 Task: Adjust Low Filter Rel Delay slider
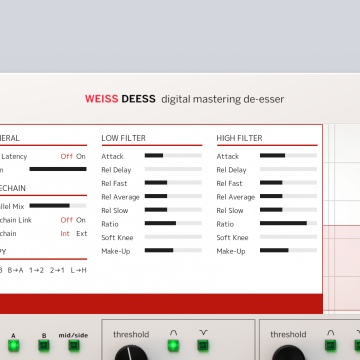coord(173,169)
